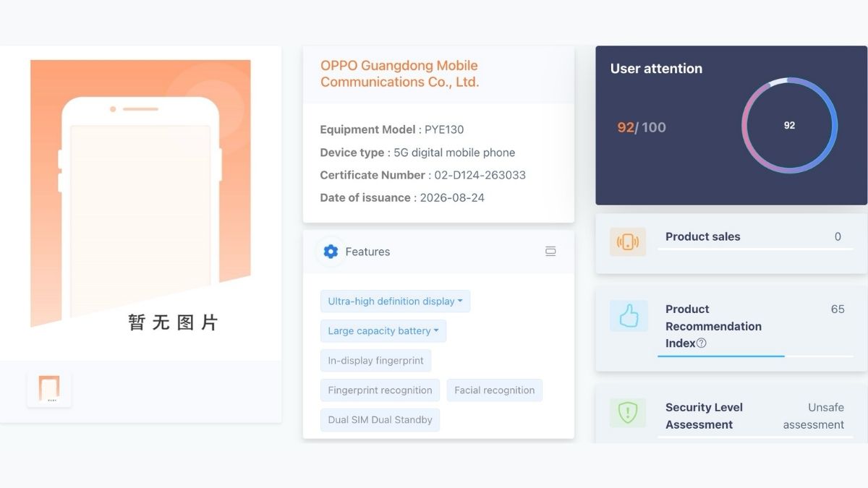Click the Certificate Number 02-D124-263033

point(480,175)
